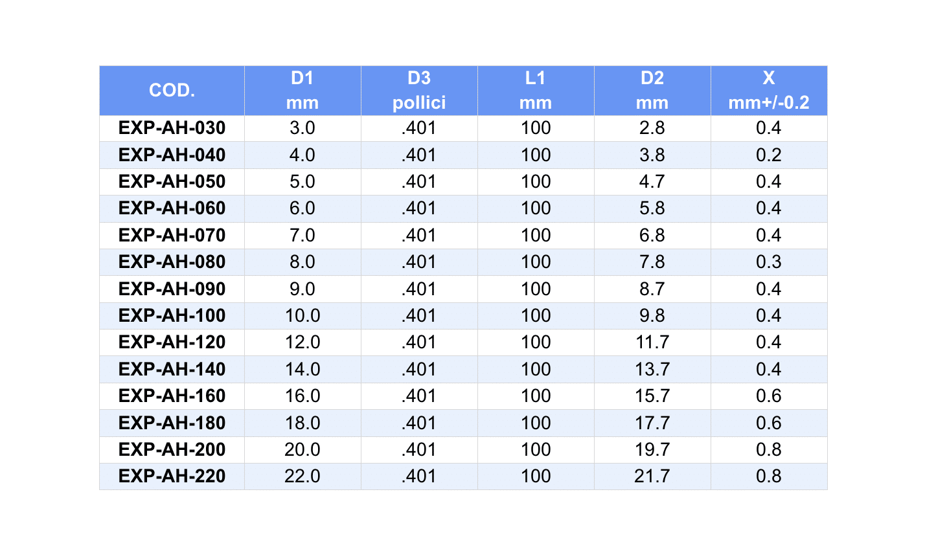This screenshot has height=560, width=936.
Task: Select the COD. column header
Action: 172,91
